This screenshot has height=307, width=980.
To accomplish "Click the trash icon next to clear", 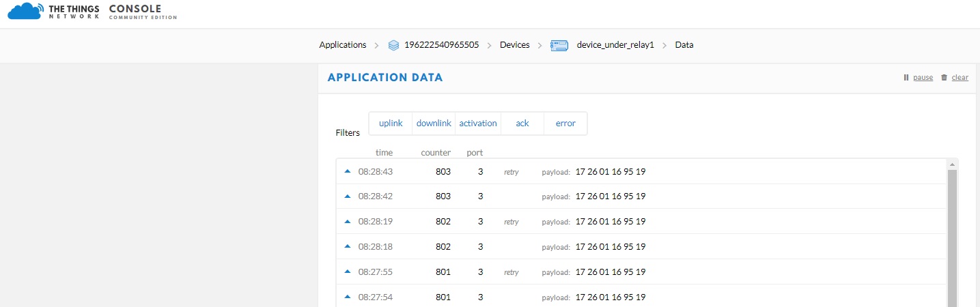I will pyautogui.click(x=944, y=78).
